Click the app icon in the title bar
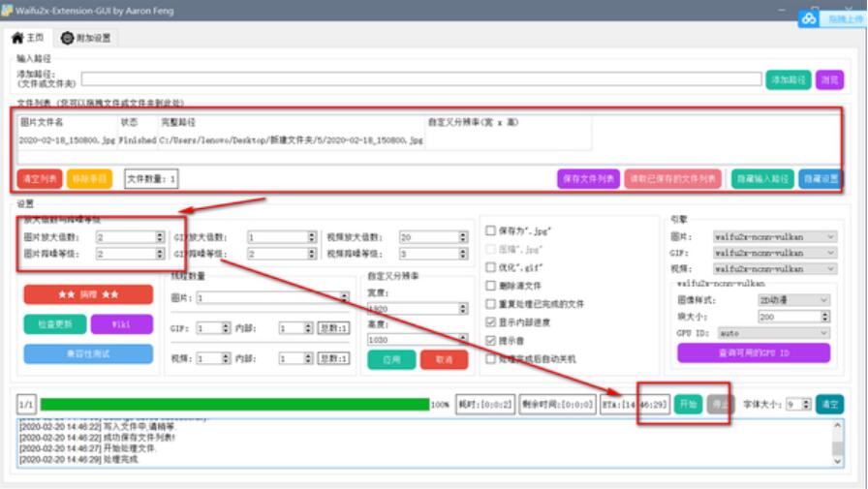Screen dimensions: 868x489 [7, 10]
